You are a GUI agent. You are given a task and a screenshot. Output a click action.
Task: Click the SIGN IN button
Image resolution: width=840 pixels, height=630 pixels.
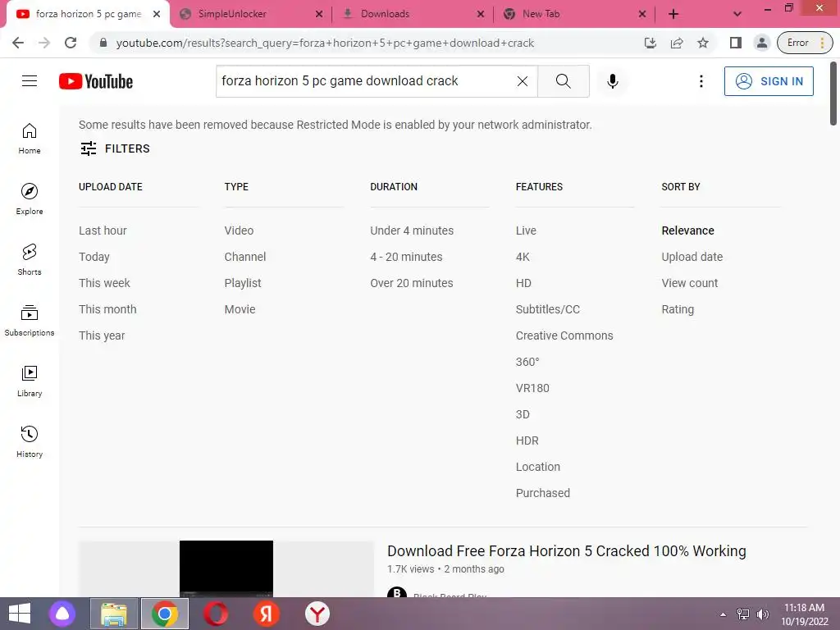(768, 81)
